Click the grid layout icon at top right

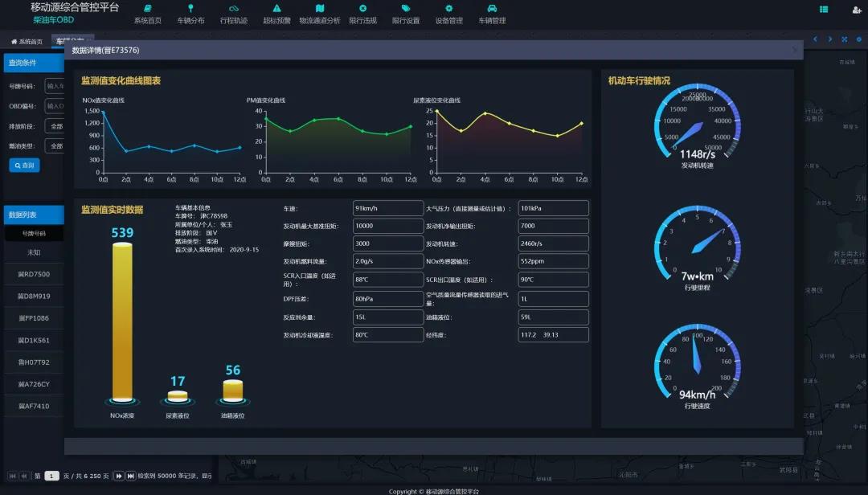824,10
